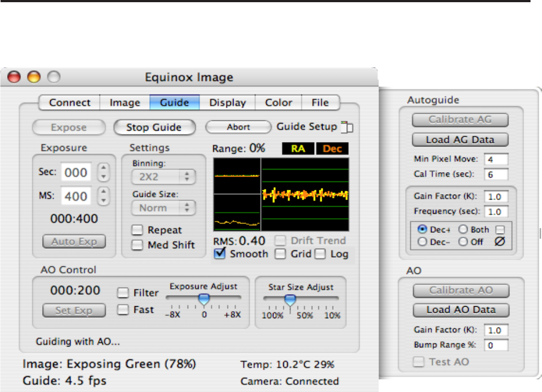Click the Sec exposure input field

point(76,172)
